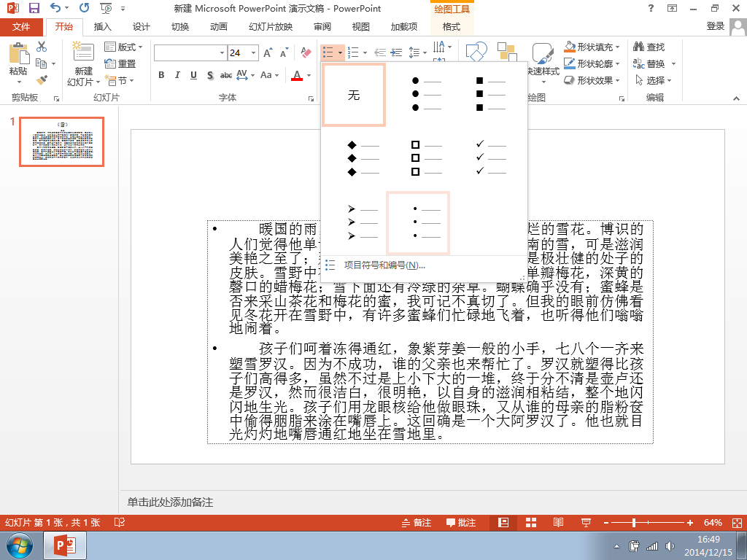Pick the arrow bullet style
The width and height of the screenshot is (747, 560).
tap(363, 222)
